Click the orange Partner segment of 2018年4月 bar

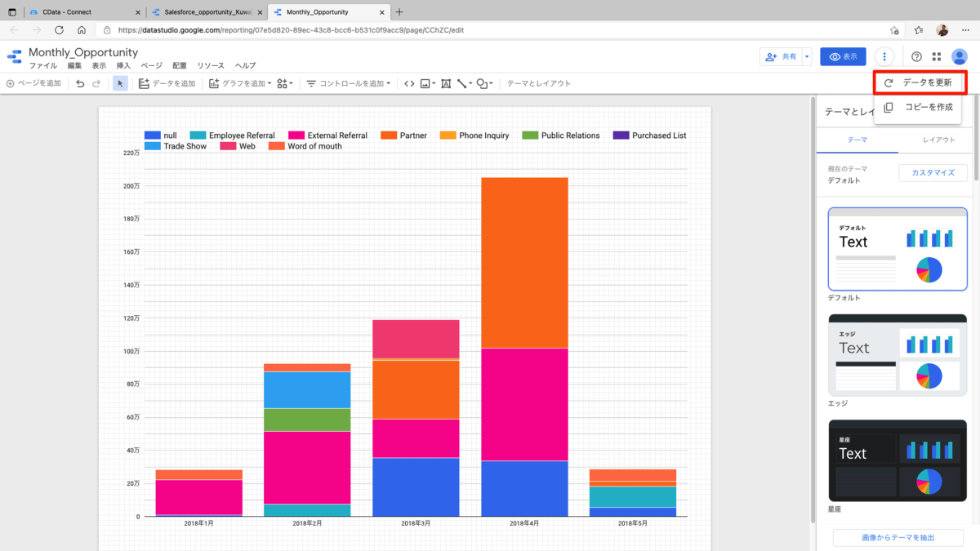pyautogui.click(x=524, y=263)
